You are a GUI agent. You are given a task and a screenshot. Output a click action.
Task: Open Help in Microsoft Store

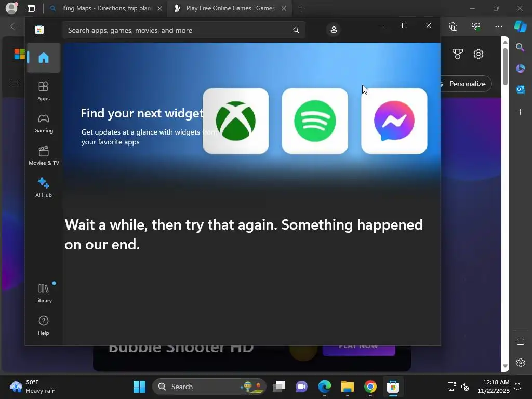pyautogui.click(x=44, y=325)
